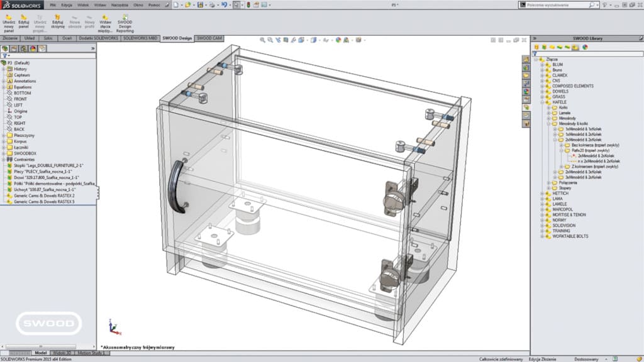Pin the SWOOD Library panel open

click(640, 38)
